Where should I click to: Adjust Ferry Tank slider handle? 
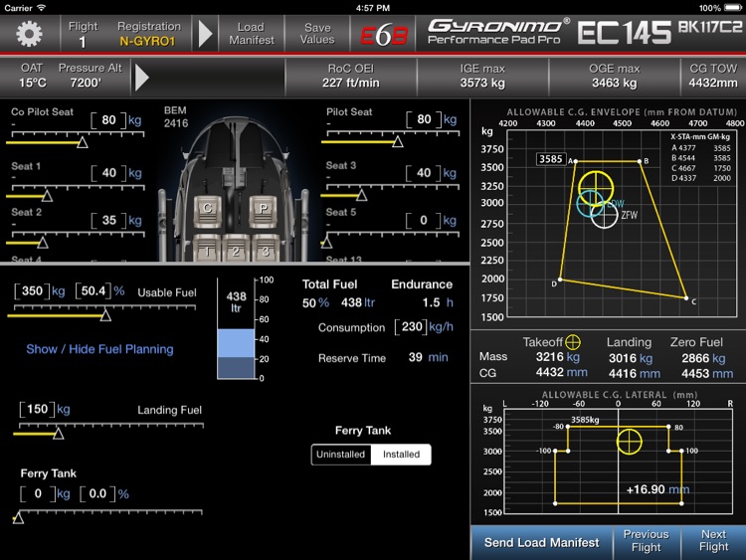click(x=18, y=517)
